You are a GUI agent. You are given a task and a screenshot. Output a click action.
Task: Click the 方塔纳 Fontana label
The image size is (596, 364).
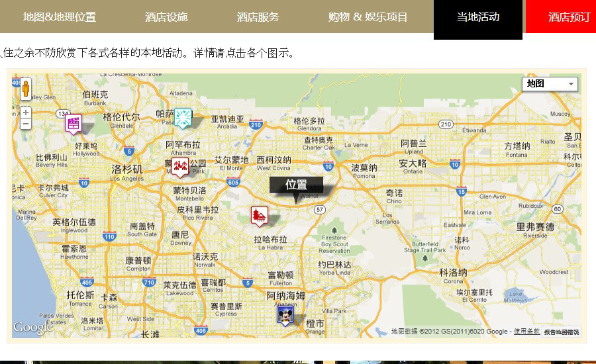coord(517,150)
